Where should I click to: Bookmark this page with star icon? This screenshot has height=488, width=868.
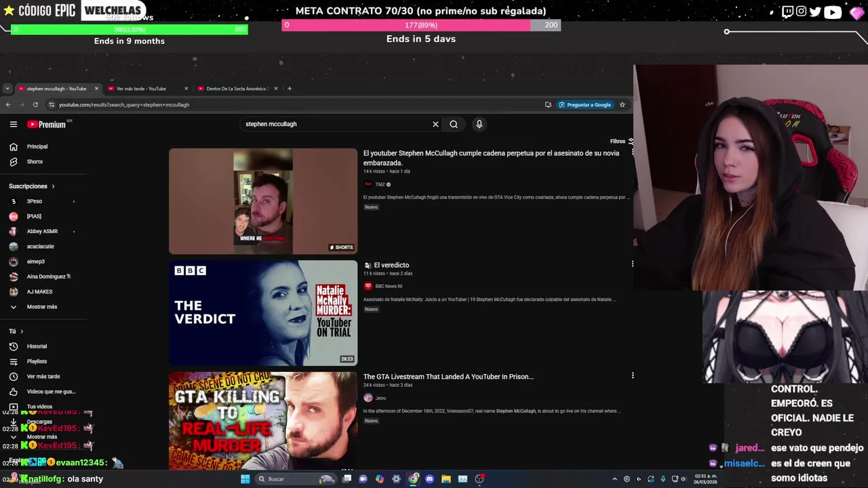click(x=622, y=104)
